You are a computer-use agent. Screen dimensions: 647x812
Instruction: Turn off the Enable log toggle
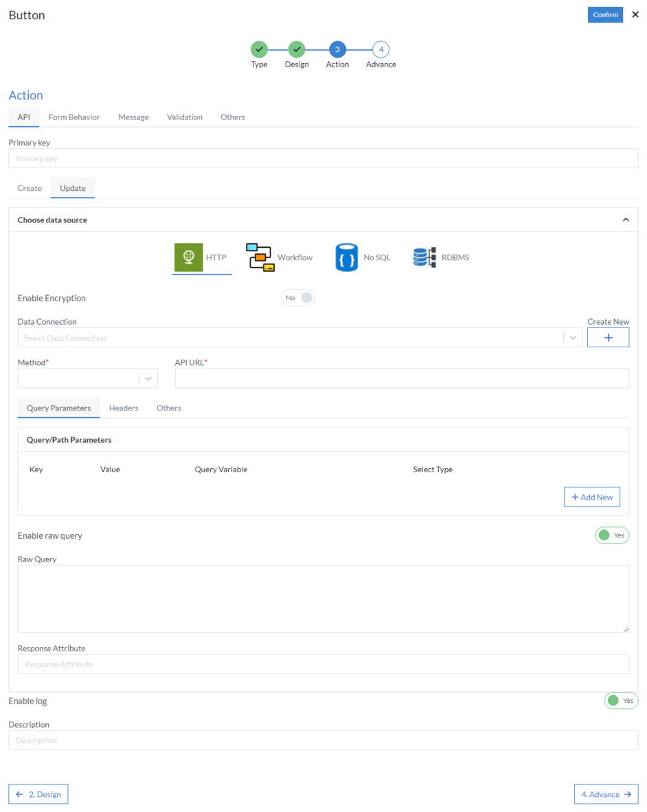(x=621, y=700)
